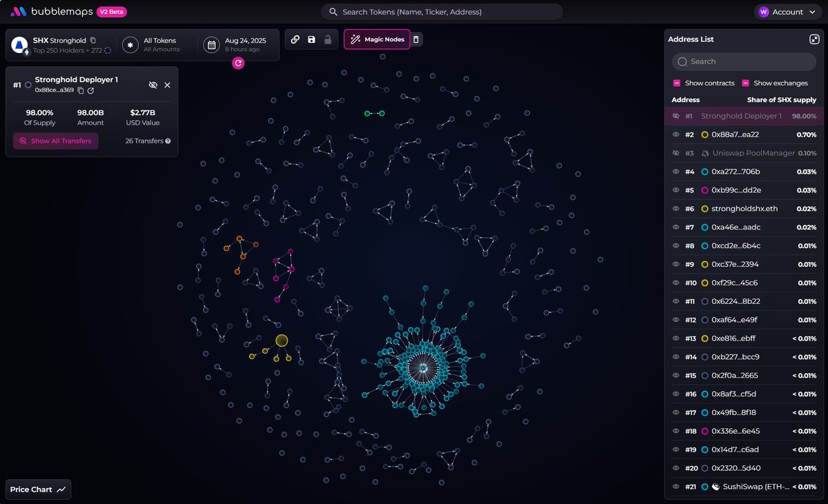Image resolution: width=828 pixels, height=504 pixels.
Task: Click the lock icon in toolbar
Action: [328, 39]
